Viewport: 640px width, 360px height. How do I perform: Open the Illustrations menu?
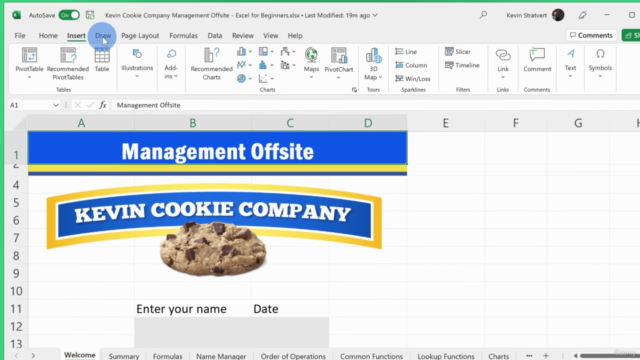(x=137, y=63)
